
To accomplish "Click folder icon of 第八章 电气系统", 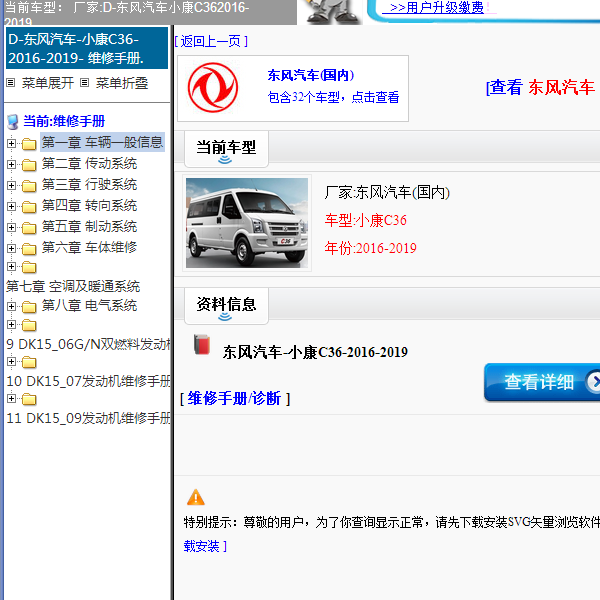I will coord(29,307).
